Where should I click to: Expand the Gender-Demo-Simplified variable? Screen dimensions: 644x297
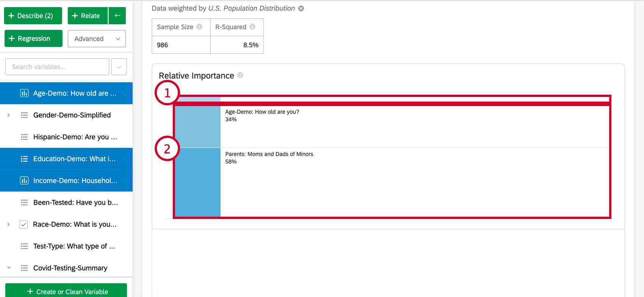point(9,115)
